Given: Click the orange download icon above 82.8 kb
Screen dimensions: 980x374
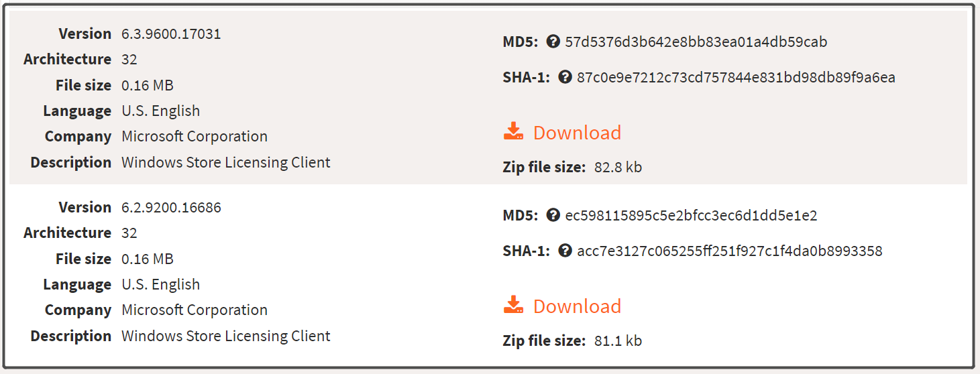Looking at the screenshot, I should point(513,131).
